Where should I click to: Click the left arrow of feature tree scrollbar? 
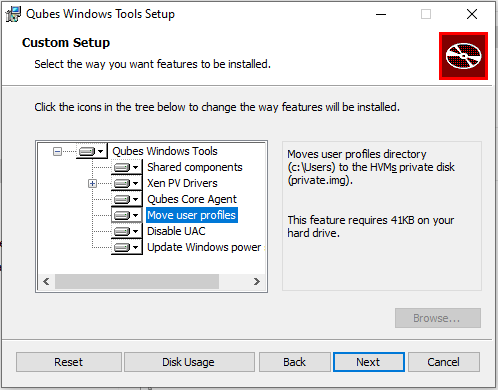coord(46,282)
